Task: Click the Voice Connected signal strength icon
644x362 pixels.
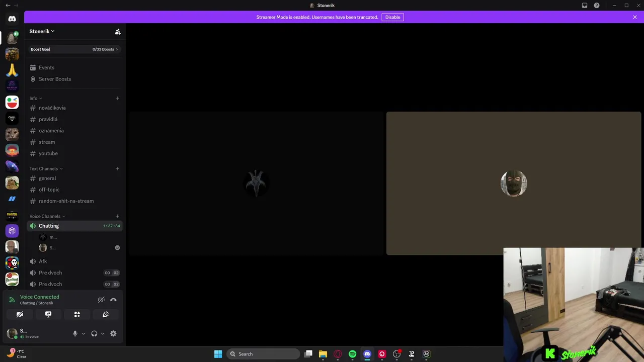Action: (x=12, y=300)
